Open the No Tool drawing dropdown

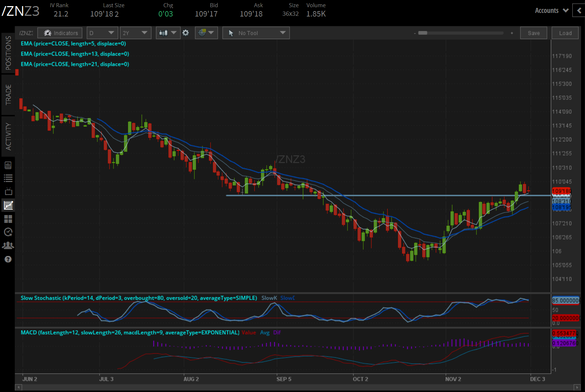pos(256,33)
